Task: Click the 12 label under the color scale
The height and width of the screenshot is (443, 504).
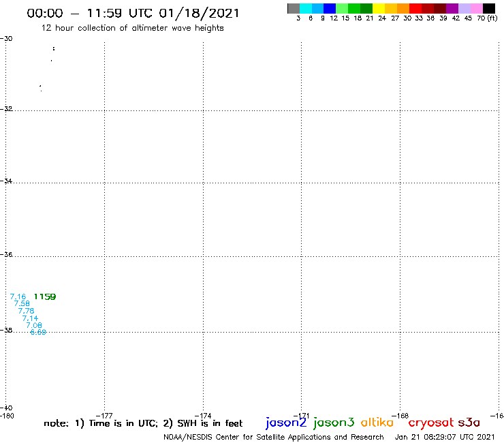Action: [334, 18]
